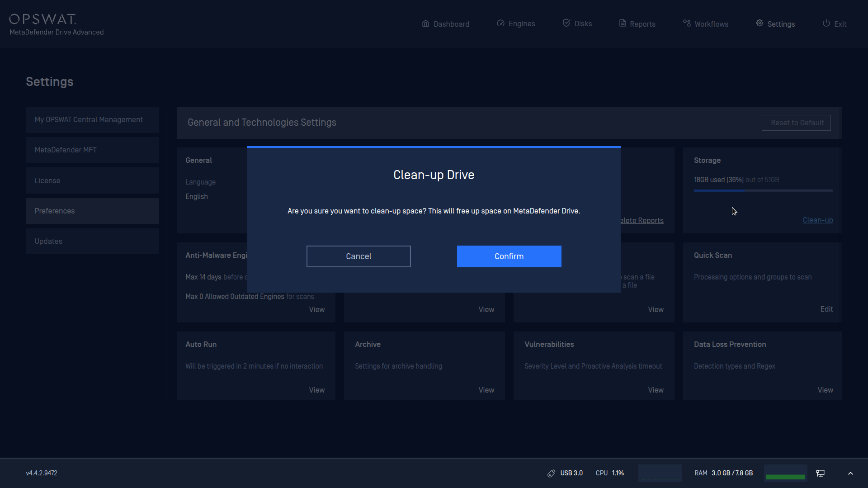
Task: Click the Delete Reports link
Action: (x=642, y=221)
